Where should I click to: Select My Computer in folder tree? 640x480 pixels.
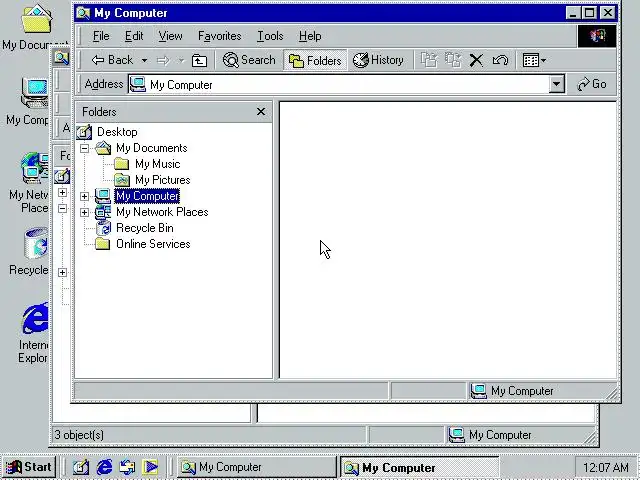tap(147, 196)
